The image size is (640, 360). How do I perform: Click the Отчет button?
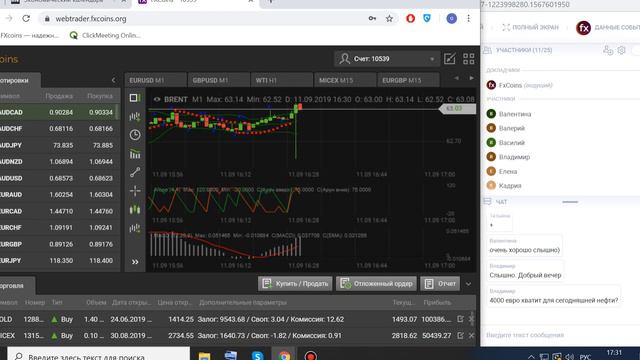pyautogui.click(x=440, y=284)
